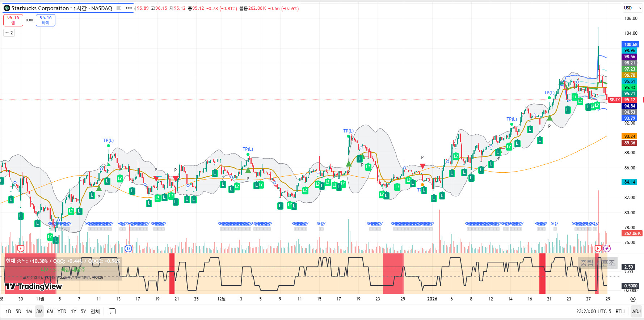Click the 12월 label on the time axis
The height and width of the screenshot is (320, 644).
(x=221, y=299)
